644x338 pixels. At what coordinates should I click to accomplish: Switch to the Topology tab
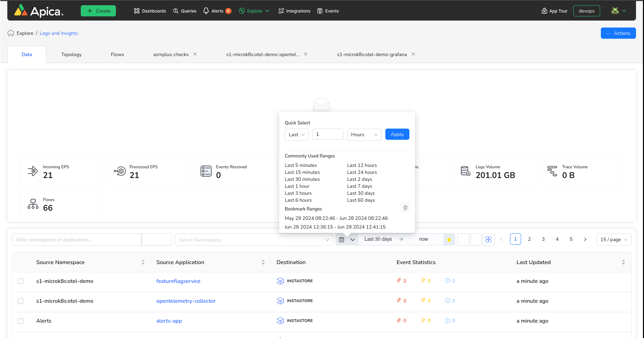point(71,55)
